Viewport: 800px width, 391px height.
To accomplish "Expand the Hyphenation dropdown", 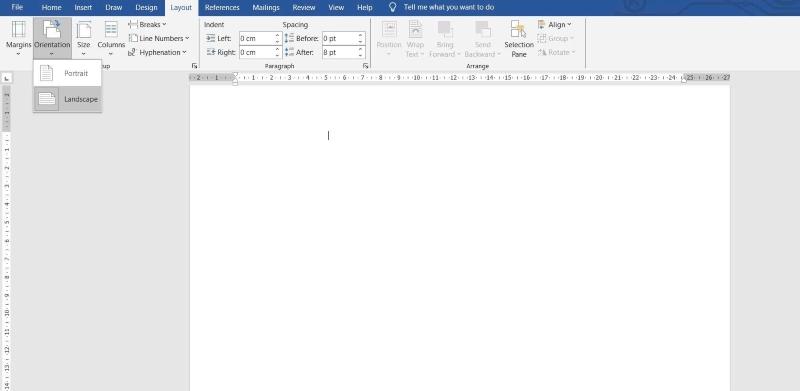I will click(x=157, y=52).
